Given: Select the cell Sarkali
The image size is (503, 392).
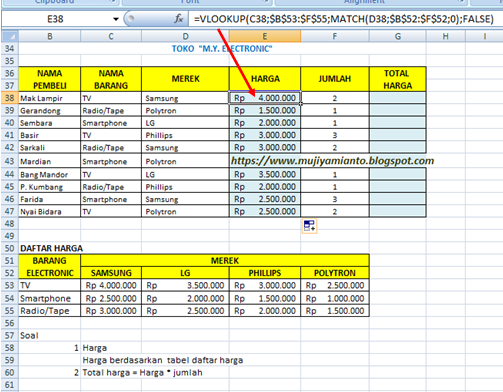Looking at the screenshot, I should coord(49,147).
